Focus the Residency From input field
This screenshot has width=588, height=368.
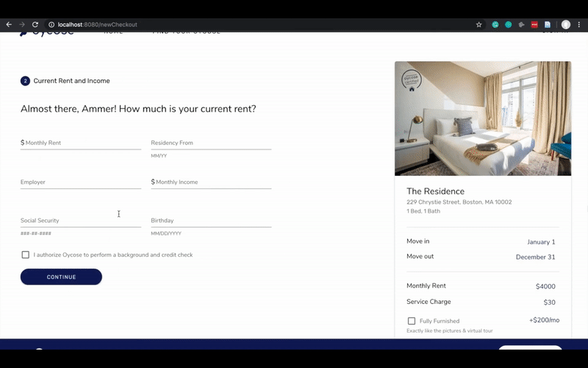pos(211,143)
